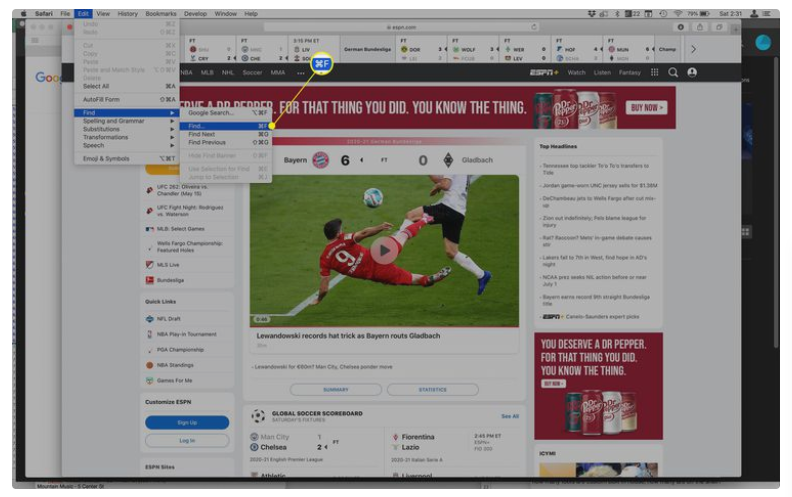Open the ESPN search magnifier
The width and height of the screenshot is (792, 497).
click(673, 73)
